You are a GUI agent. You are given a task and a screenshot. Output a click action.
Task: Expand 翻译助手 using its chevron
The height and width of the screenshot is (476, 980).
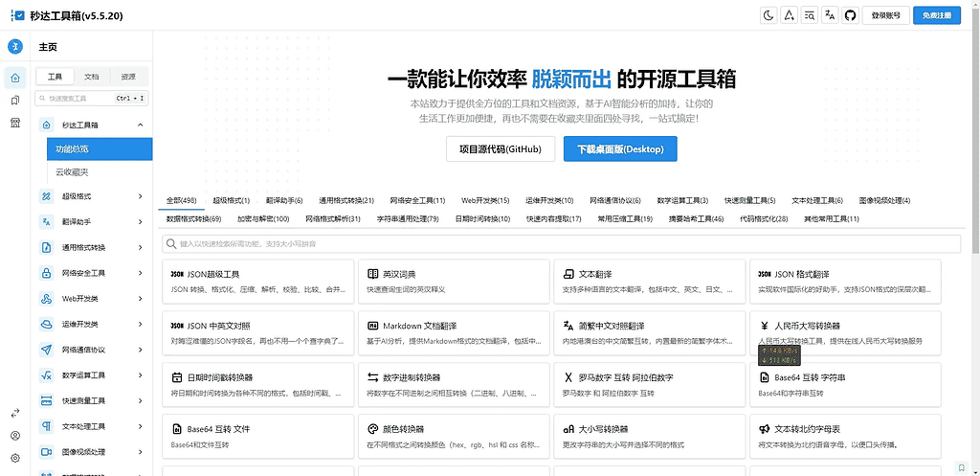pyautogui.click(x=140, y=221)
